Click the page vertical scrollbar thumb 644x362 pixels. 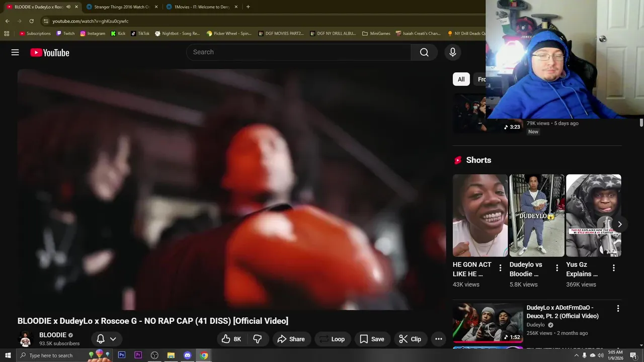pyautogui.click(x=641, y=123)
